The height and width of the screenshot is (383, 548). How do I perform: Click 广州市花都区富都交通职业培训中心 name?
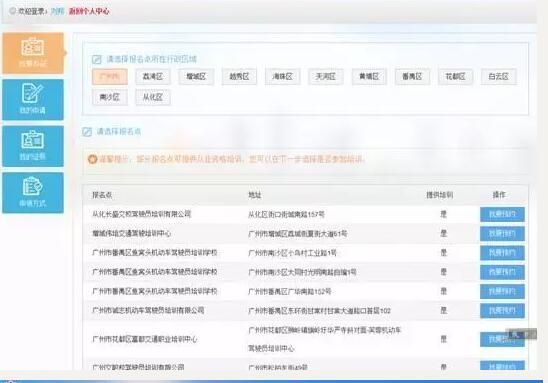coord(144,339)
